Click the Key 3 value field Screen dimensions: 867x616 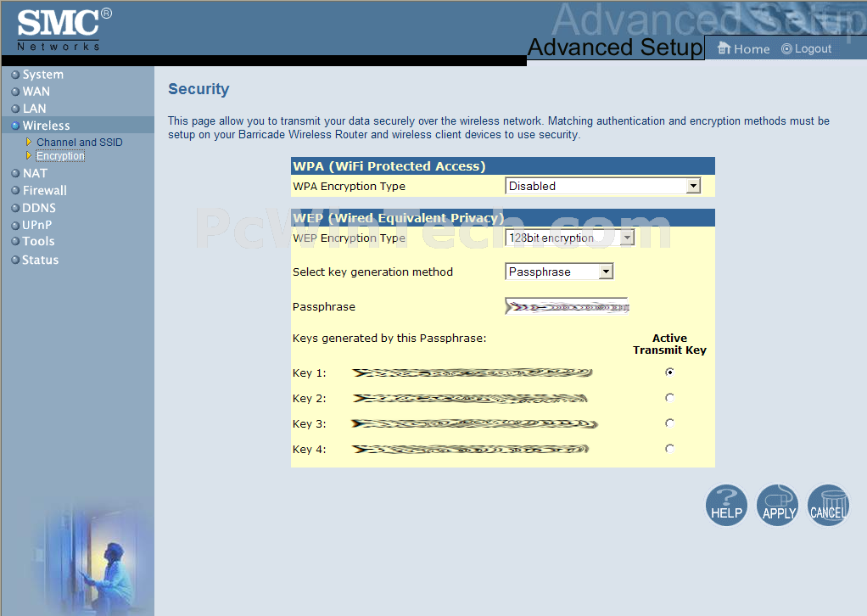(474, 423)
